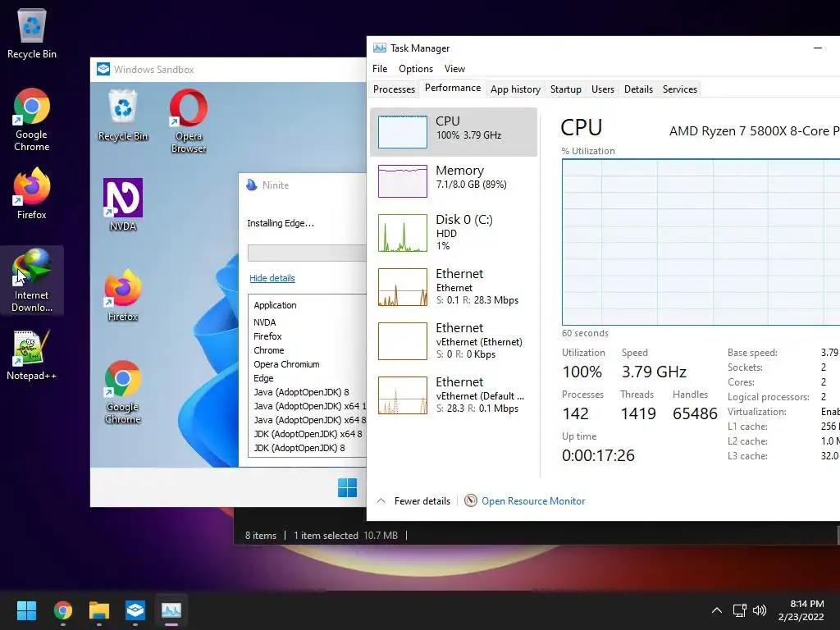Switch to Windows Sandbox taskbar icon
840x630 pixels.
135,610
